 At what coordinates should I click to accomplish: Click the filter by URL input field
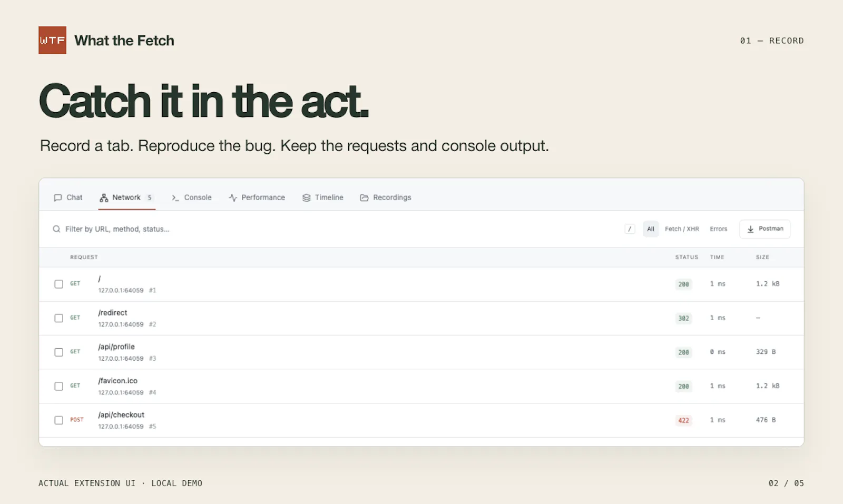click(337, 229)
